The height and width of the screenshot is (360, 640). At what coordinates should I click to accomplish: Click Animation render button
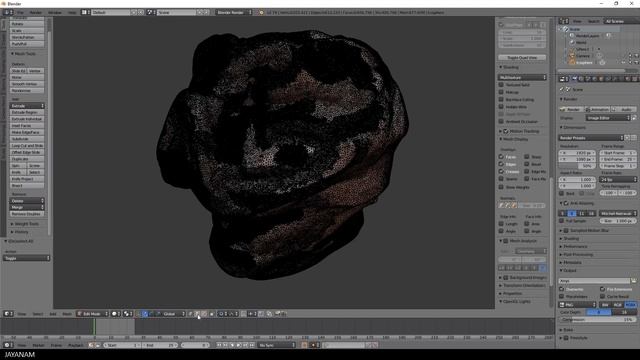597,109
